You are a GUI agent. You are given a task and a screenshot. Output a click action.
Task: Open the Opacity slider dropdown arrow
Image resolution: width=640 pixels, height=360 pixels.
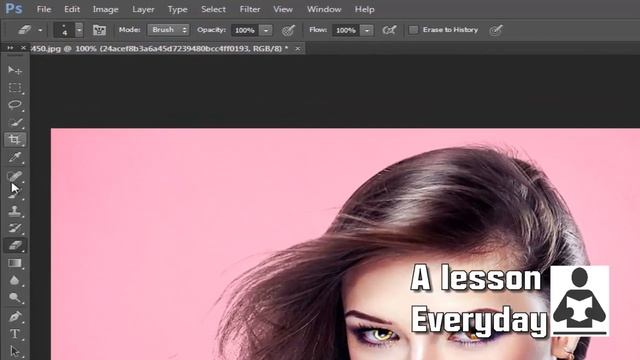click(266, 30)
